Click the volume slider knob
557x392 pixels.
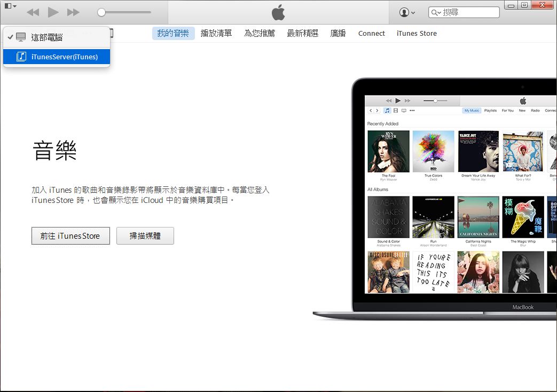click(x=101, y=12)
